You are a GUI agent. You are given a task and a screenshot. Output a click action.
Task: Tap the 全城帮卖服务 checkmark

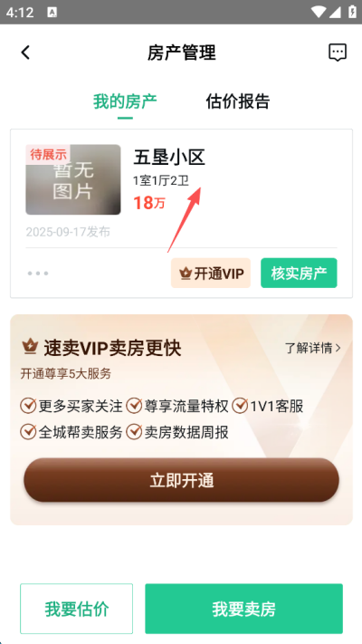[28, 432]
